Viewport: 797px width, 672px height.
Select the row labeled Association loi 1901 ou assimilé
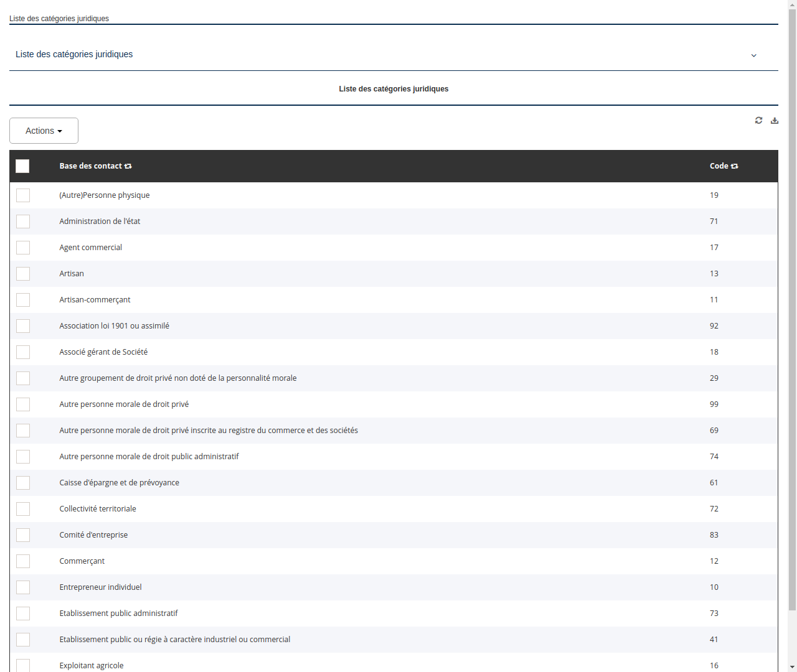click(23, 326)
